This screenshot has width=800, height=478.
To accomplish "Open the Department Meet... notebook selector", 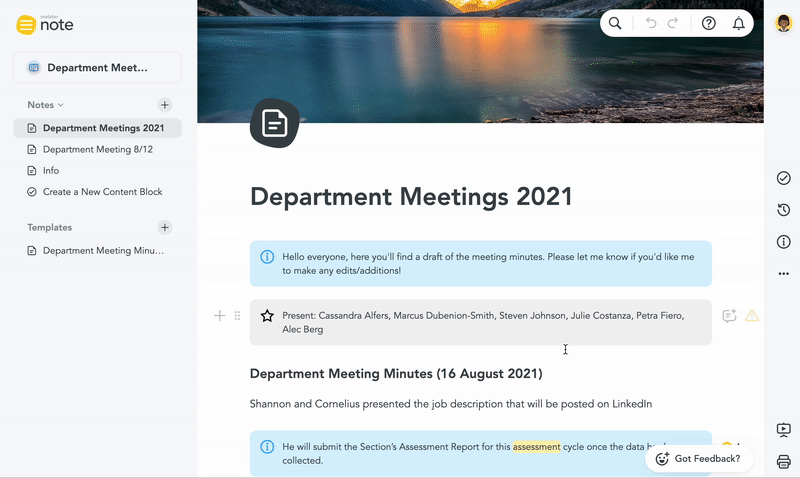I will click(97, 67).
